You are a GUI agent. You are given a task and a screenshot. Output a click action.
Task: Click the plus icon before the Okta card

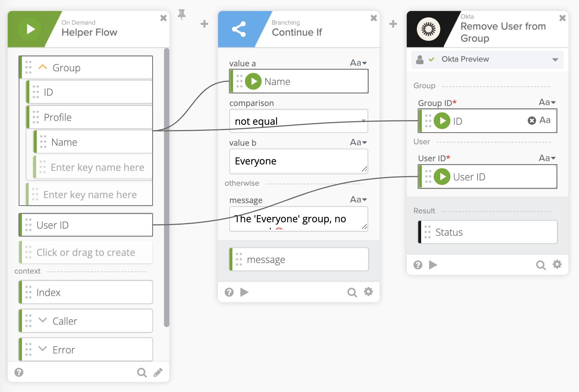pos(393,24)
